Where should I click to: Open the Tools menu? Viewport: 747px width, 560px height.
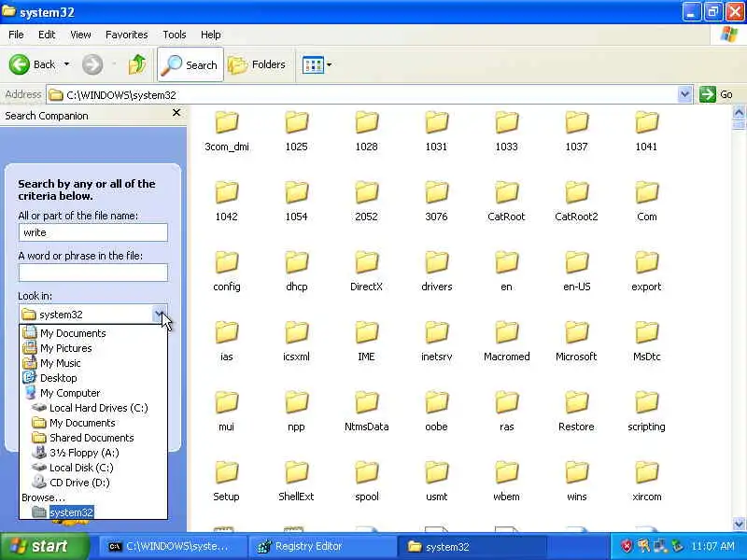(x=175, y=35)
